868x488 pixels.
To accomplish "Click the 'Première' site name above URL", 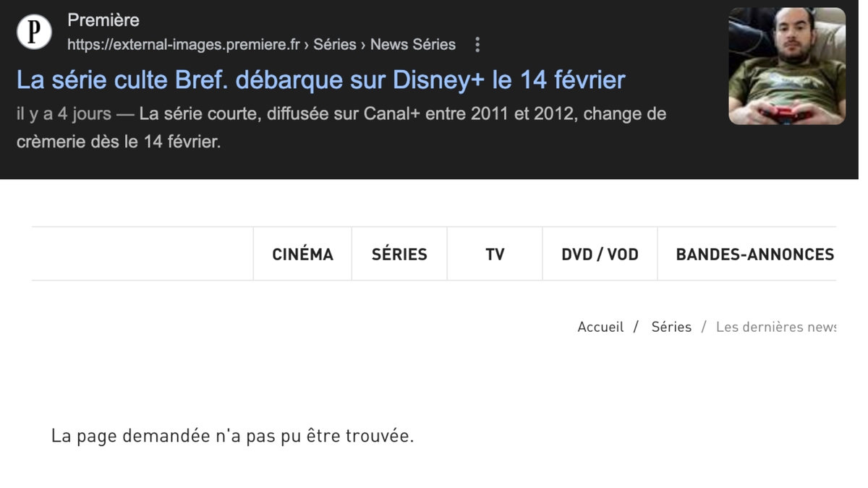I will 103,20.
